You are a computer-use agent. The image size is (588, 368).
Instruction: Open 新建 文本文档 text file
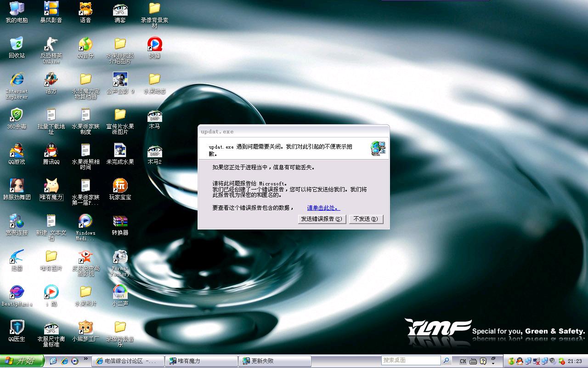coord(51,228)
